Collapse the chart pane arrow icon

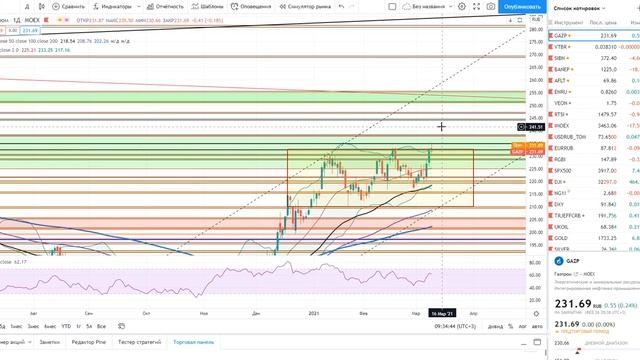coord(511,20)
